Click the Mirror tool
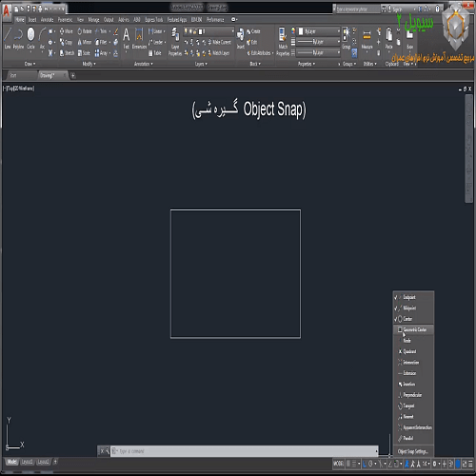Image resolution: width=476 pixels, height=476 pixels. [85, 42]
